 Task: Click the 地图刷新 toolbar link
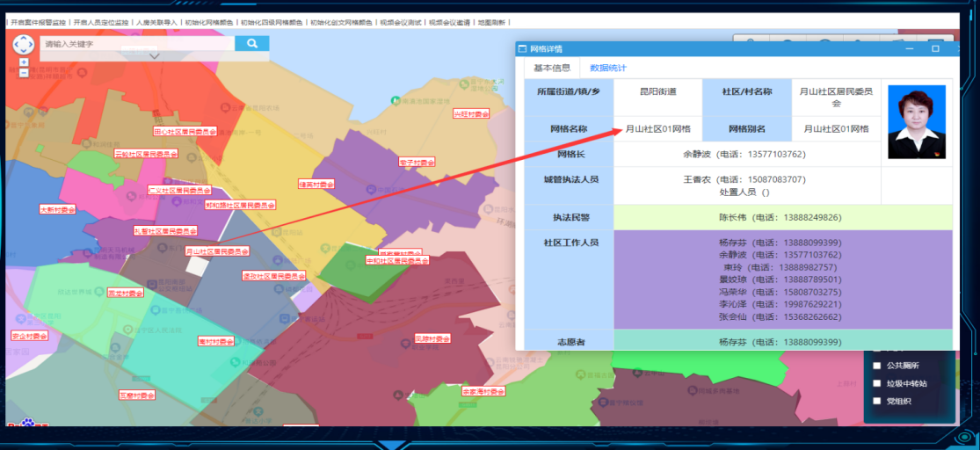(491, 22)
